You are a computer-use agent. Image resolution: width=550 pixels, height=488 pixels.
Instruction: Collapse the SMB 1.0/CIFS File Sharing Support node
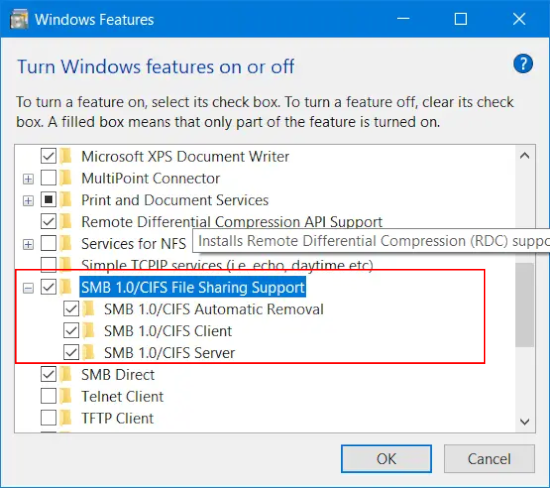pyautogui.click(x=28, y=288)
